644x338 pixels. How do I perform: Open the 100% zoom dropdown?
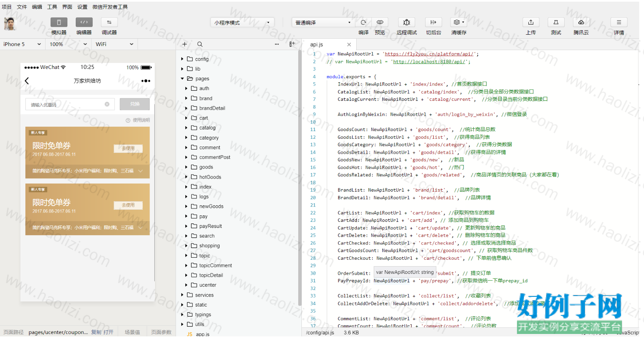69,44
